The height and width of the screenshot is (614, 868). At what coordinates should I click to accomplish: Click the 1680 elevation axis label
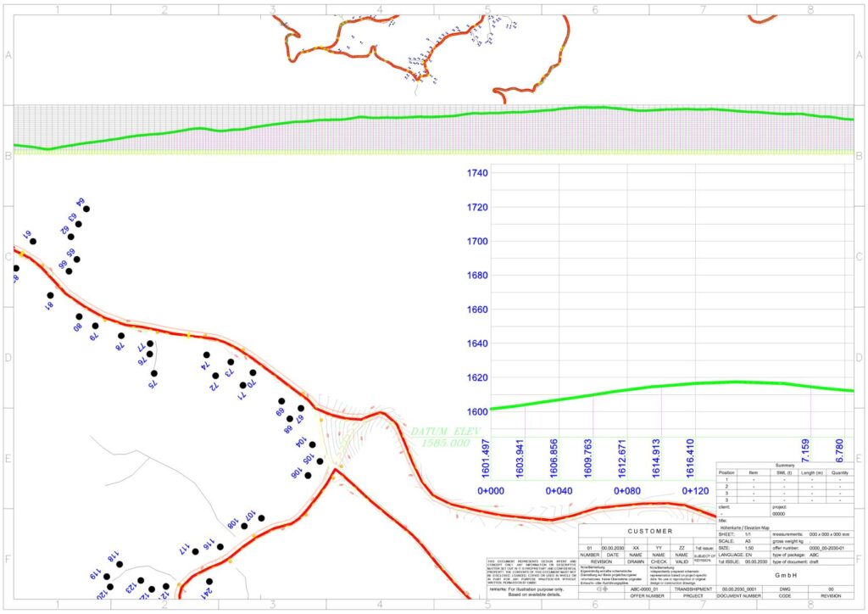[x=477, y=275]
